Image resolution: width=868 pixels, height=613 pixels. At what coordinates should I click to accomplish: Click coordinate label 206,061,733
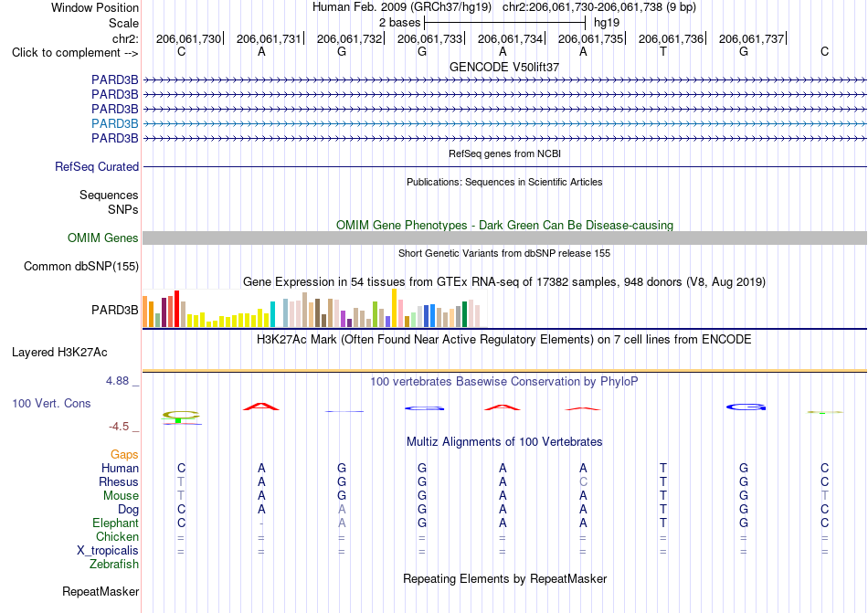point(429,38)
